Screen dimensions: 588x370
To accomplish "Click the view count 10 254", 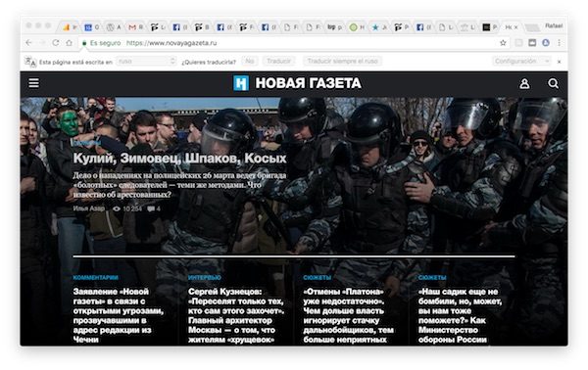I will coord(132,208).
